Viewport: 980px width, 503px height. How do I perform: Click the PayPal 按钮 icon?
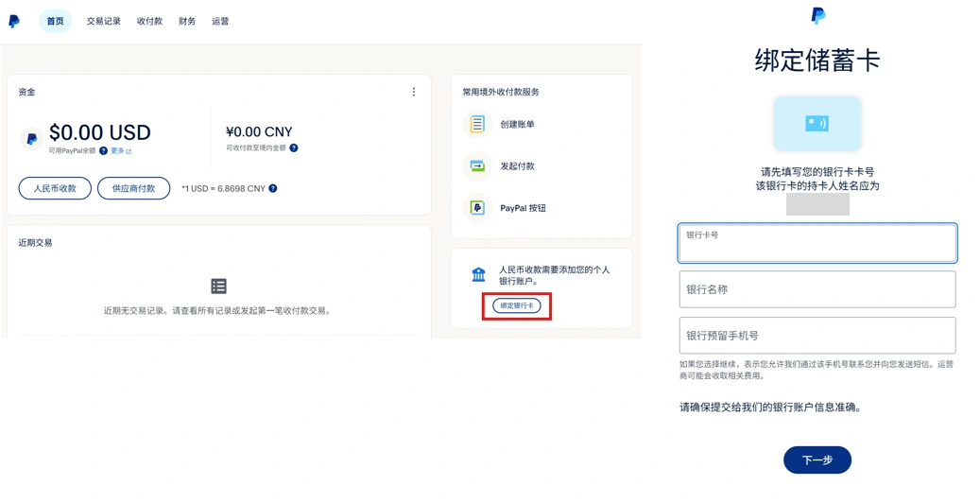tap(477, 208)
